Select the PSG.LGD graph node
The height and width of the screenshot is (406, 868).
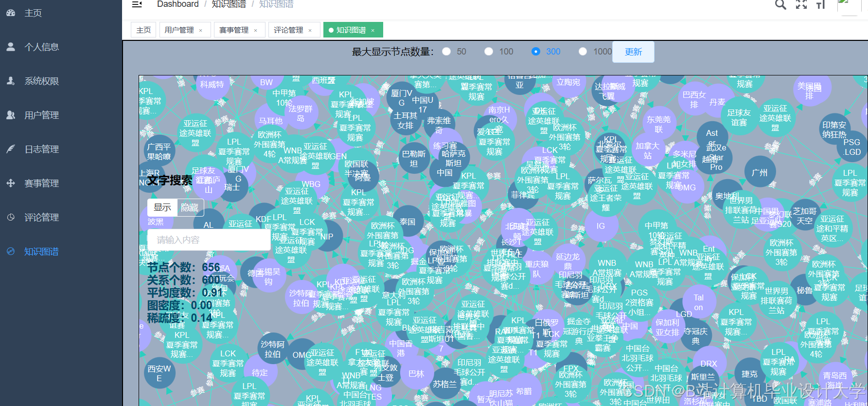(852, 147)
